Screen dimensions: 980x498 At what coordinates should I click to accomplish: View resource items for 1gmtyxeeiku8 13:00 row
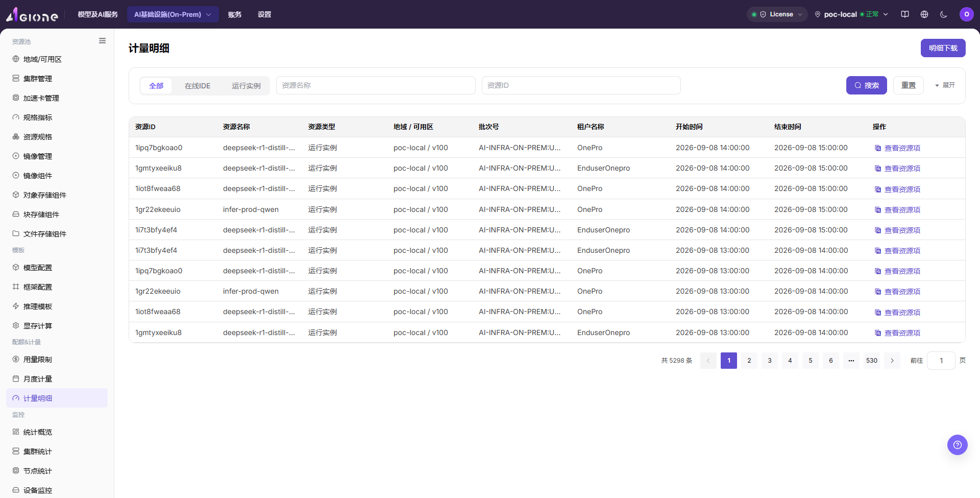click(898, 333)
